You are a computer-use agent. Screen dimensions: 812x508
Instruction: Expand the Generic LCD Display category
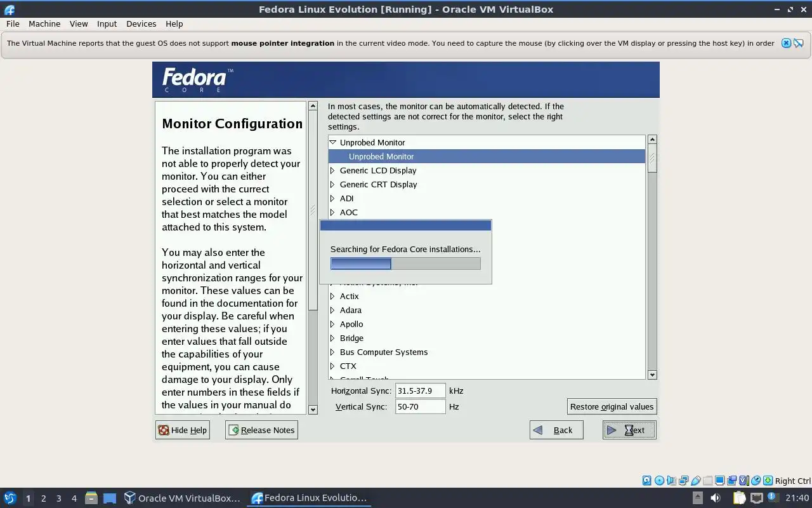click(x=332, y=170)
